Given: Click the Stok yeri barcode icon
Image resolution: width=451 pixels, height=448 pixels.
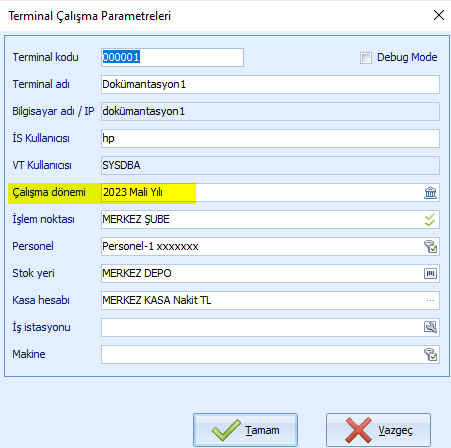Looking at the screenshot, I should (430, 274).
